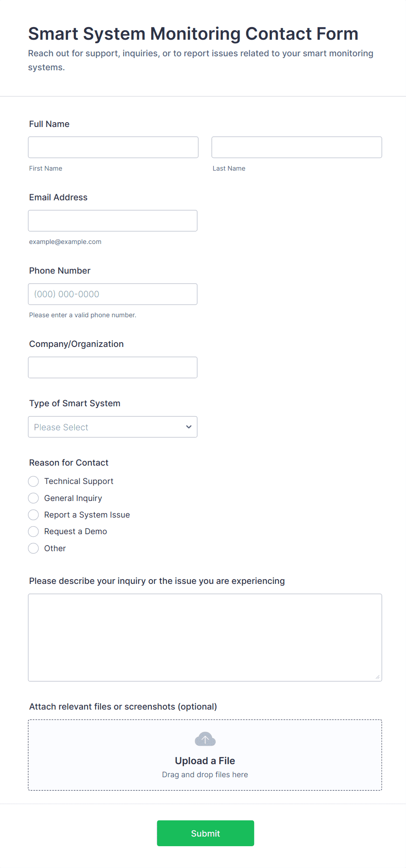The image size is (406, 868).
Task: Click the Upload a File heading
Action: (205, 761)
